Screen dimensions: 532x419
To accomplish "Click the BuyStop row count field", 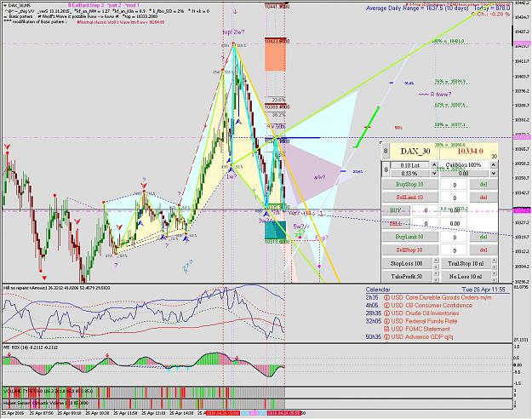I will [455, 185].
